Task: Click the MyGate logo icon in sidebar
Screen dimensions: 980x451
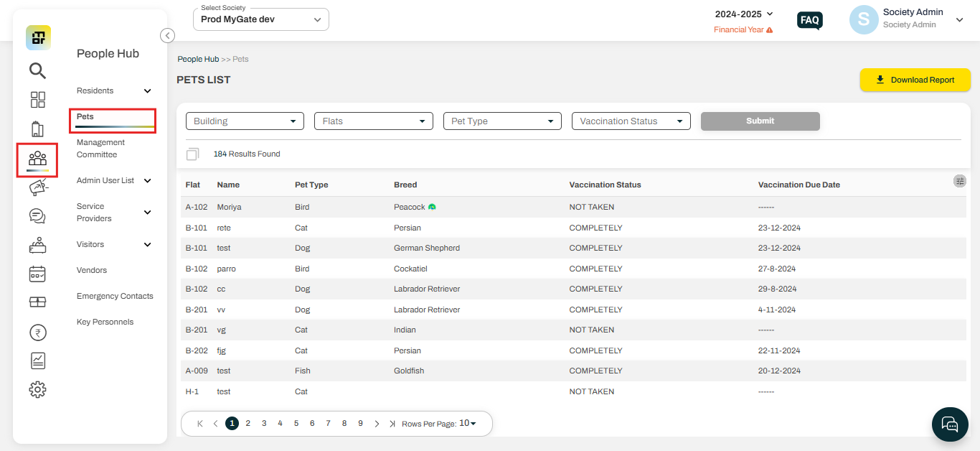Action: click(38, 37)
